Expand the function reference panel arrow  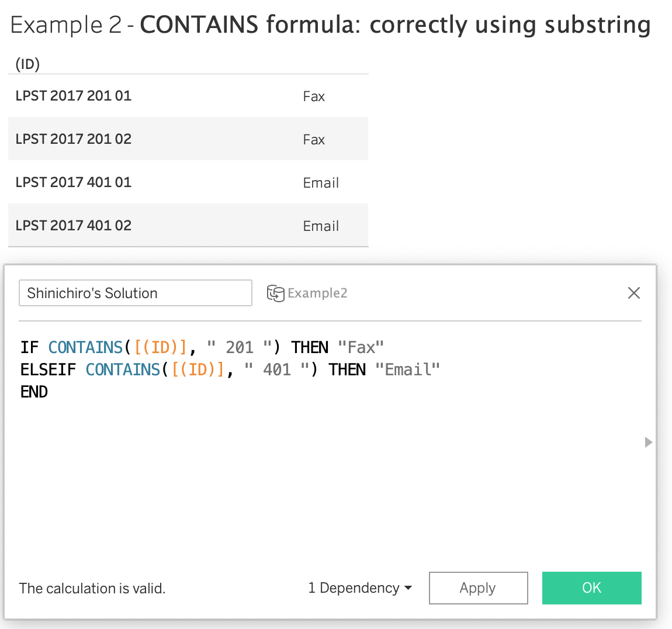(648, 442)
